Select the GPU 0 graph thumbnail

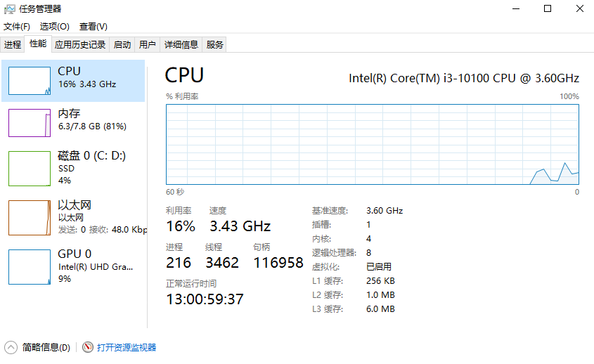(30, 267)
